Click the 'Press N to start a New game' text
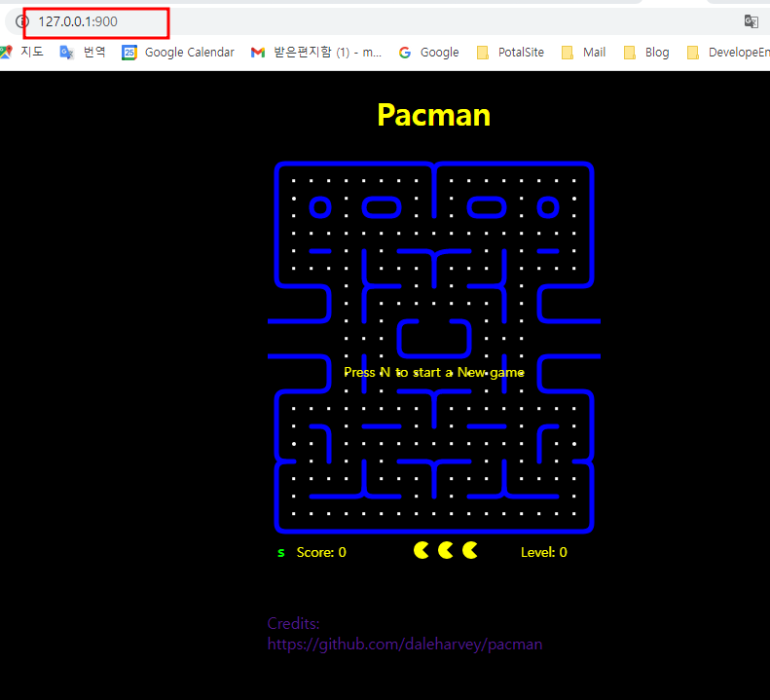 [x=434, y=372]
